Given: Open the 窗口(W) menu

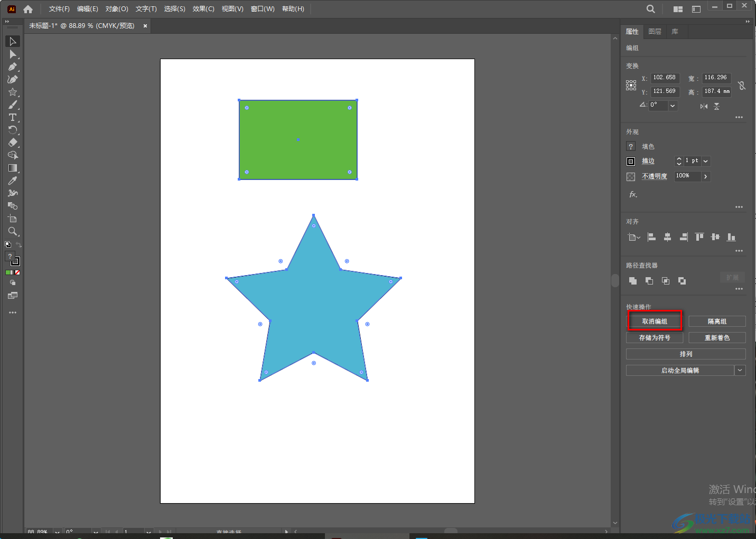Looking at the screenshot, I should (263, 9).
